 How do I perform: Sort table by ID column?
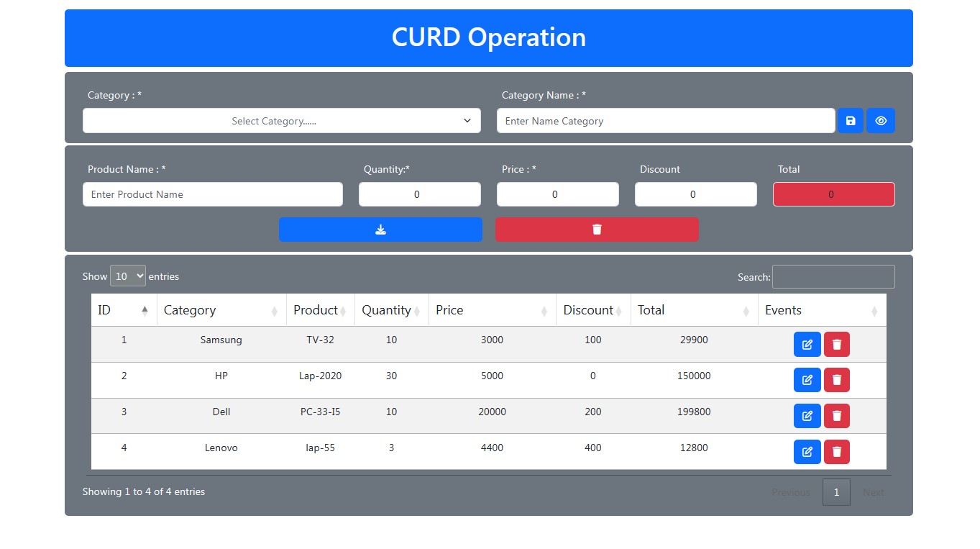click(124, 310)
